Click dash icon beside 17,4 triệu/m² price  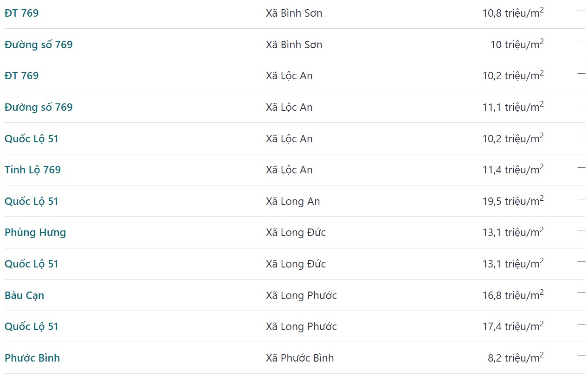582,324
